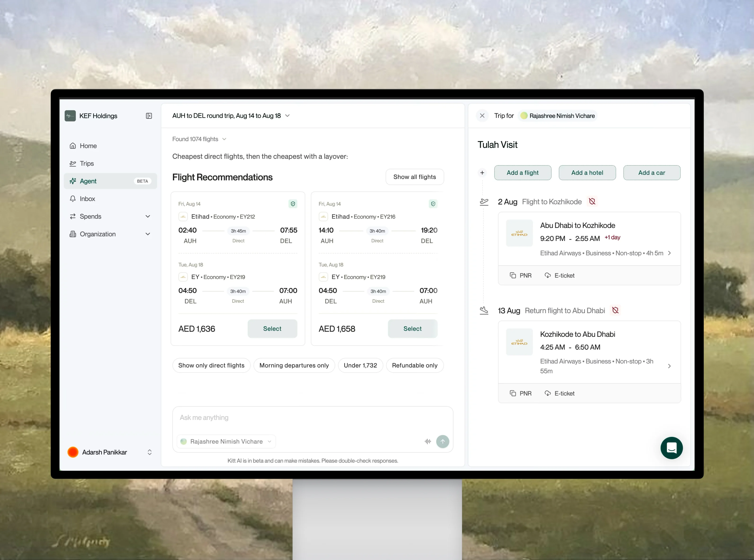
Task: Open Kozhikode to Abu Dhabi flight details chevron
Action: point(669,366)
